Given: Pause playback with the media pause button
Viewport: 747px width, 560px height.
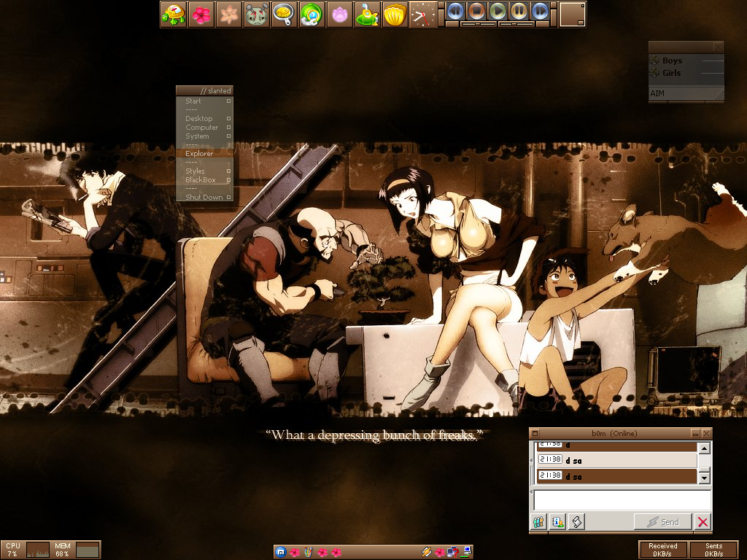Looking at the screenshot, I should (519, 11).
